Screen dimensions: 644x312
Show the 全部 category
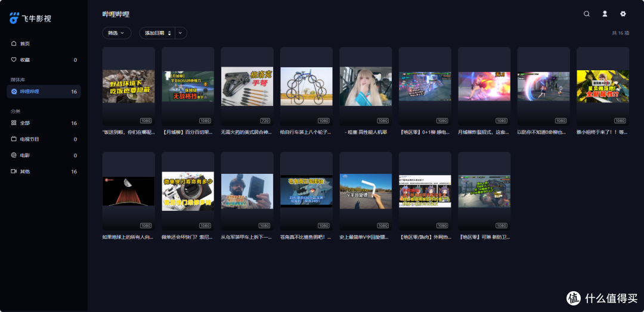point(44,123)
